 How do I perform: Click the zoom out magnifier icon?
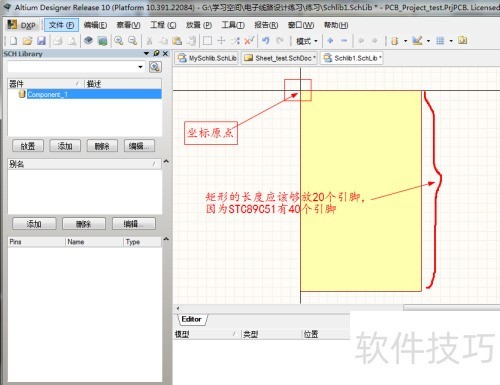[x=133, y=41]
